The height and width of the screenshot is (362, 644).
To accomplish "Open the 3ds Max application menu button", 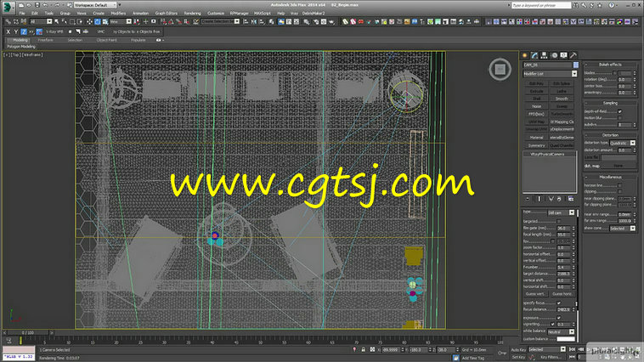I will point(8,6).
